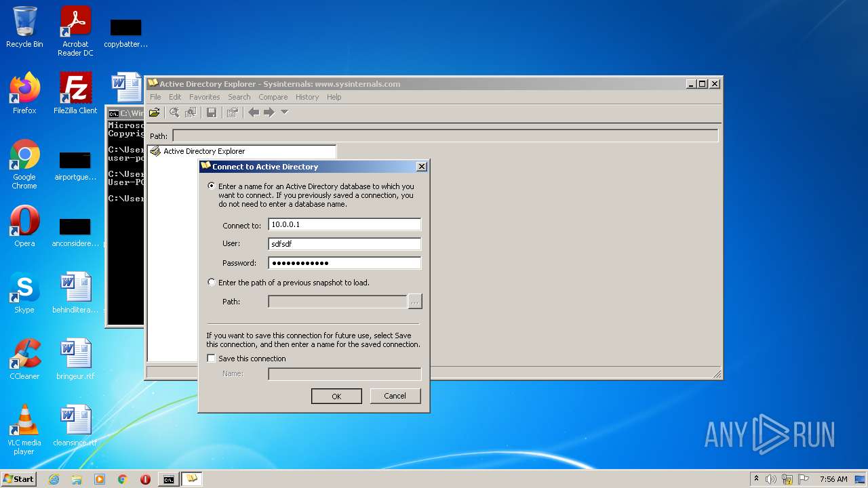Click Cancel in Connect dialog
868x488 pixels.
tap(395, 396)
